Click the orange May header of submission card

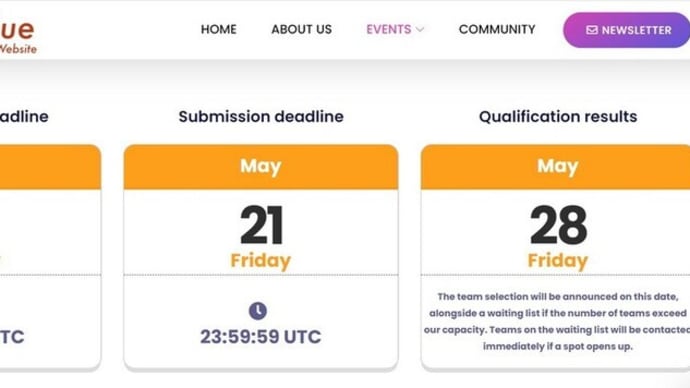(261, 167)
